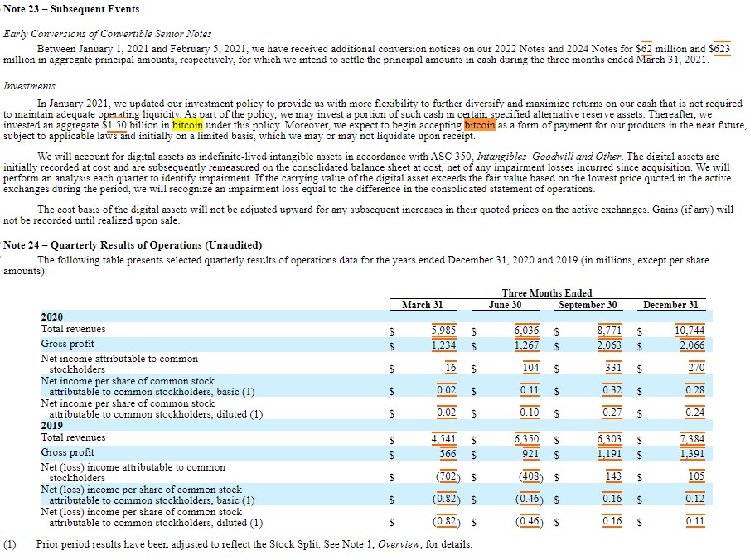Click the 'Note 23 – Subsequent Events' heading
The width and height of the screenshot is (750, 560).
(x=71, y=8)
